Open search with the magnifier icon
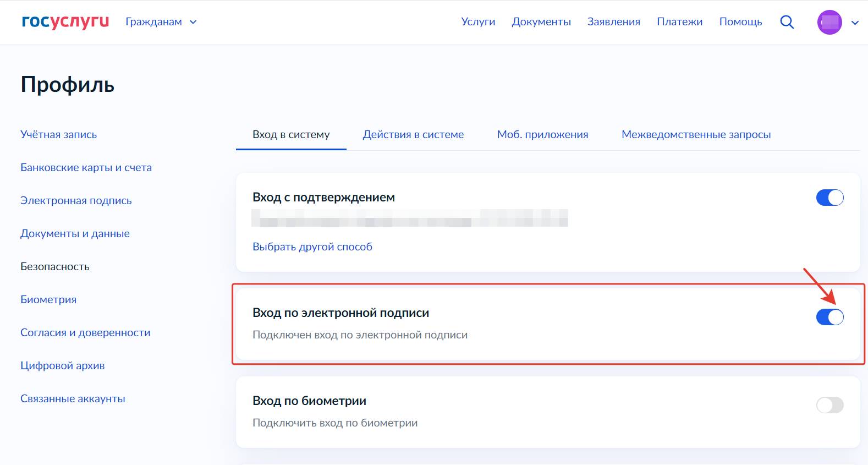 pos(787,22)
